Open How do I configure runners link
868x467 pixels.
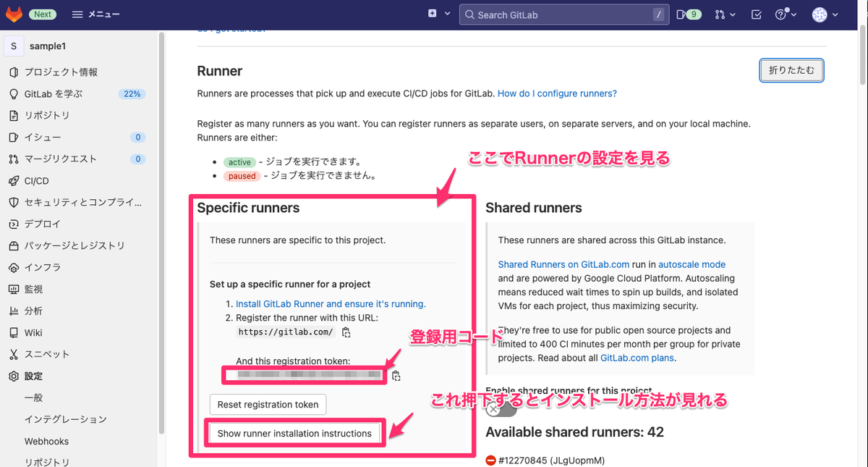[557, 93]
